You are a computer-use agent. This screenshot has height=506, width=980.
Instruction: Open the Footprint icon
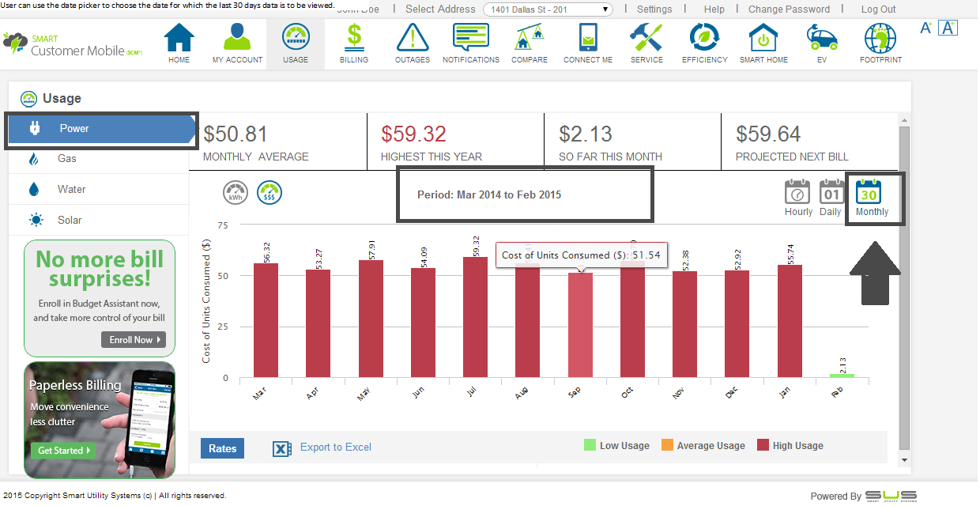tap(880, 38)
